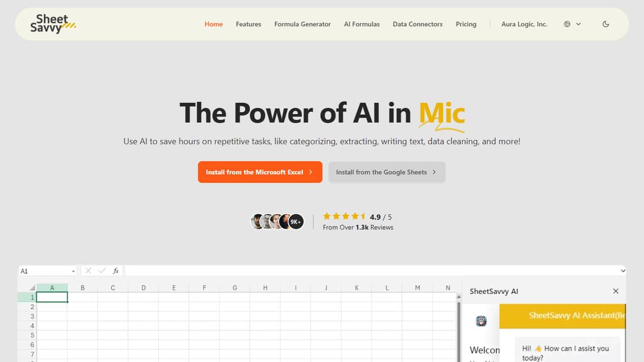Image resolution: width=644 pixels, height=362 pixels.
Task: Select column N header
Action: (x=448, y=288)
